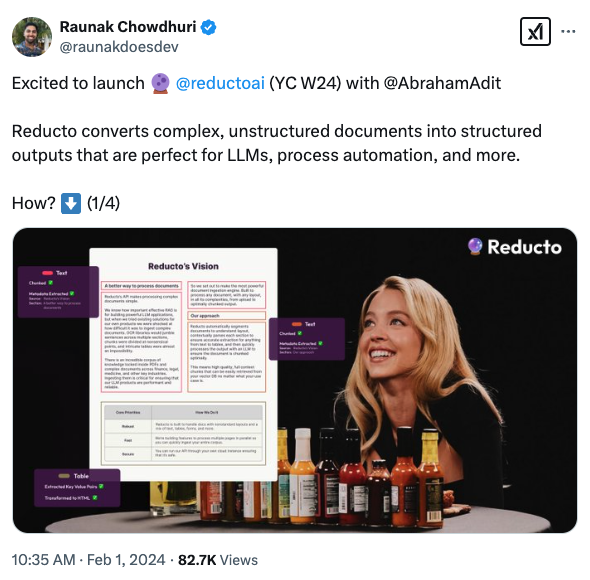The width and height of the screenshot is (590, 580).
Task: Click Transformed to HTML green checkmark
Action: pyautogui.click(x=95, y=498)
